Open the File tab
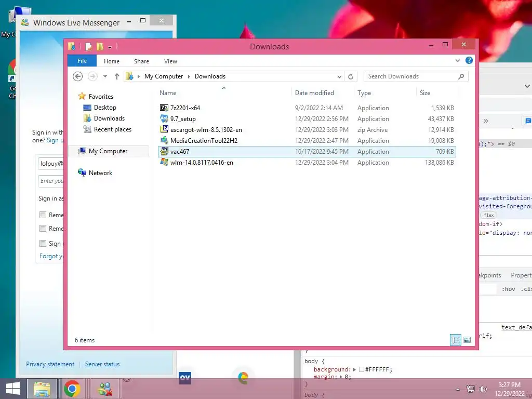 point(82,61)
